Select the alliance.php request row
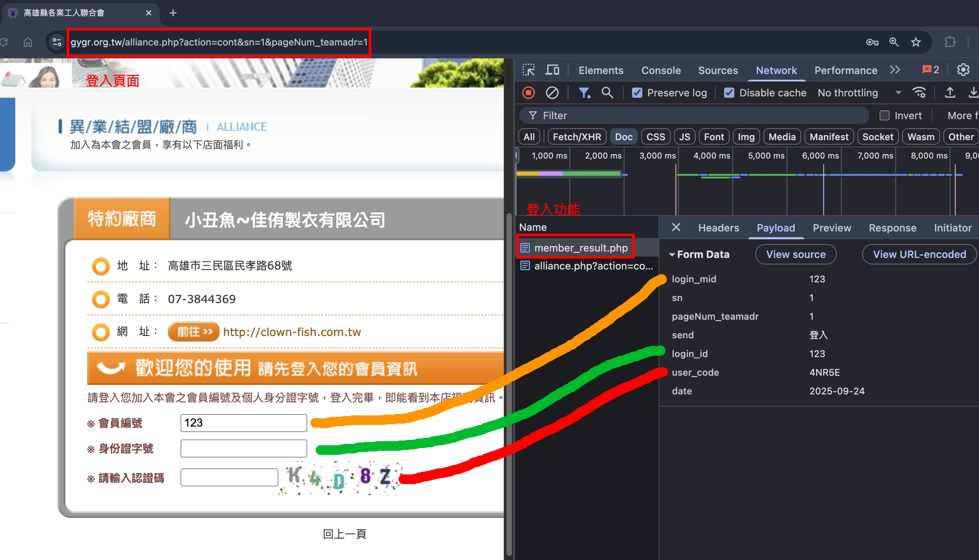Screen dimensions: 979x560 click(x=587, y=266)
